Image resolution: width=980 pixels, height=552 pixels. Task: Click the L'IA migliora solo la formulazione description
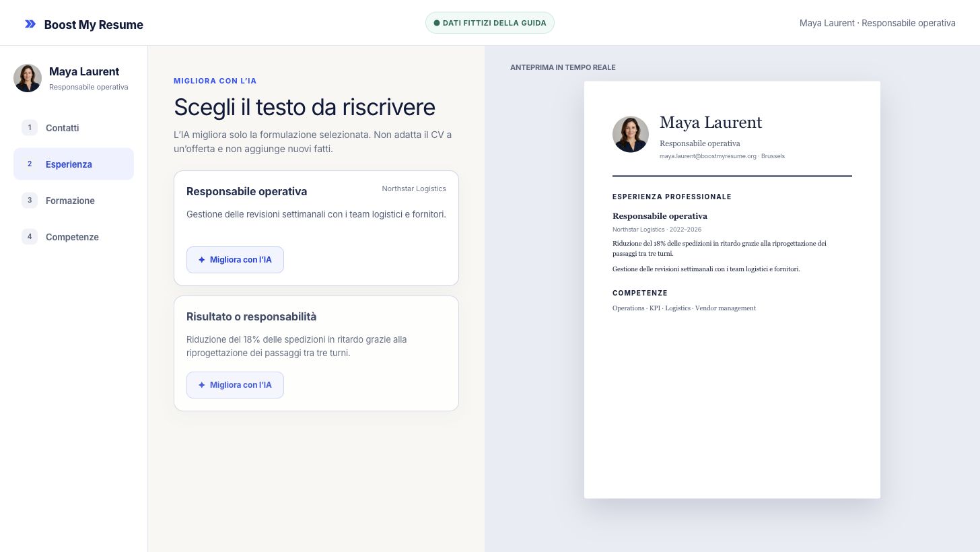313,141
